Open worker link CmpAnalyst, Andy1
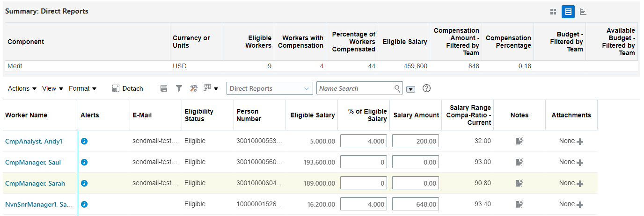 (34, 141)
